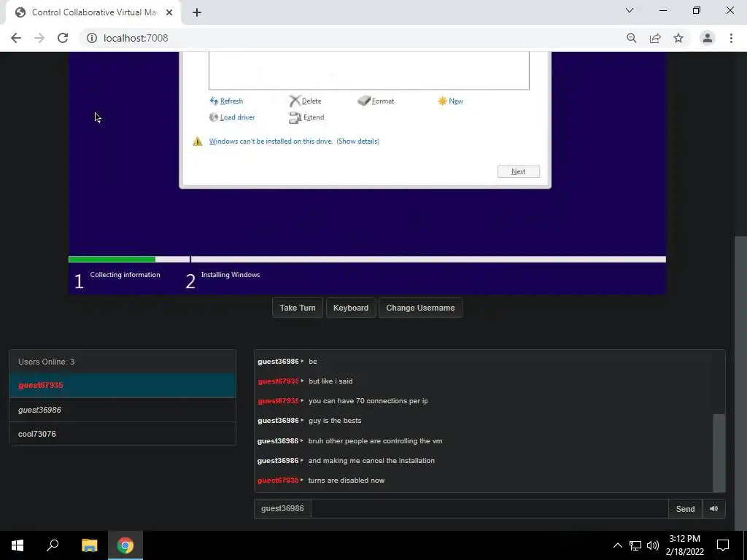Click Refresh in the Windows setup dialog
Viewport: 747px width, 560px height.
[x=227, y=101]
